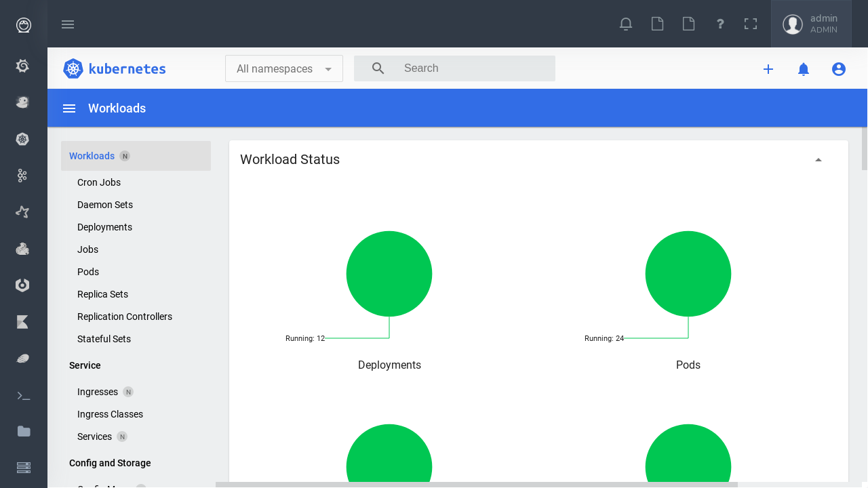Click the round logo icon atop the left dock
Viewport: 868px width, 488px height.
(x=24, y=25)
